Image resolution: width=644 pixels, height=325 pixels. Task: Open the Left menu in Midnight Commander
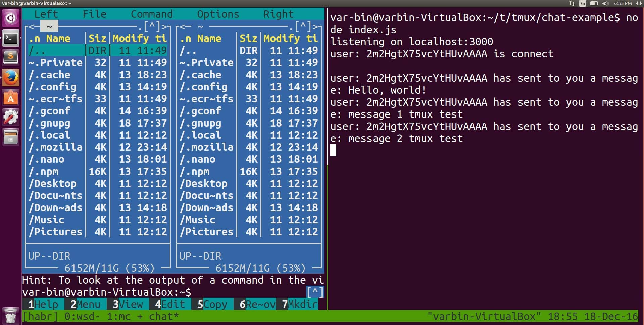tap(46, 14)
